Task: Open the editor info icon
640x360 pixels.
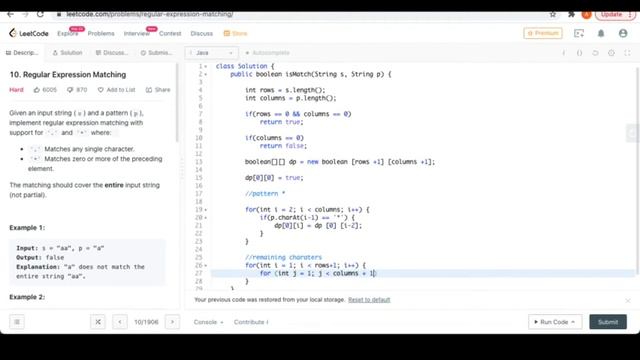Action: pos(564,53)
